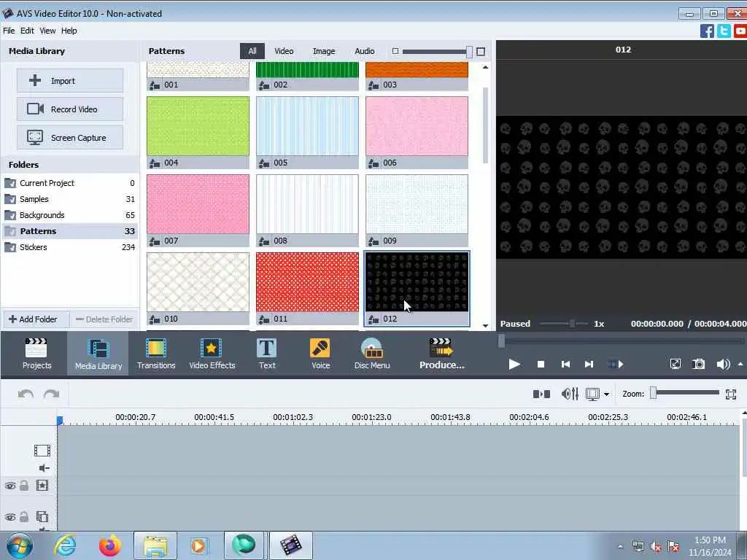Open the Text section
Viewport: 747px width, 560px height.
pyautogui.click(x=267, y=354)
